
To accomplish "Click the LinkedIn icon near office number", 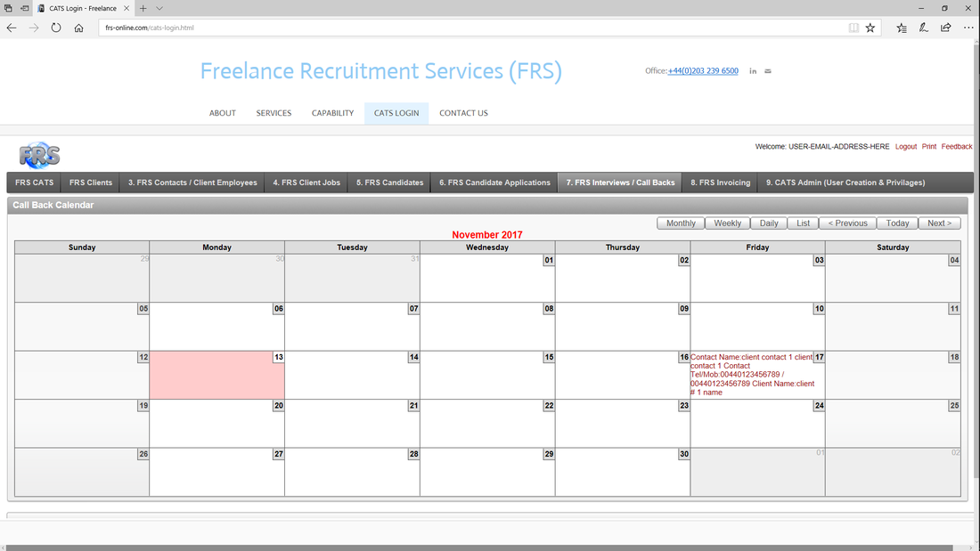I will [x=753, y=71].
